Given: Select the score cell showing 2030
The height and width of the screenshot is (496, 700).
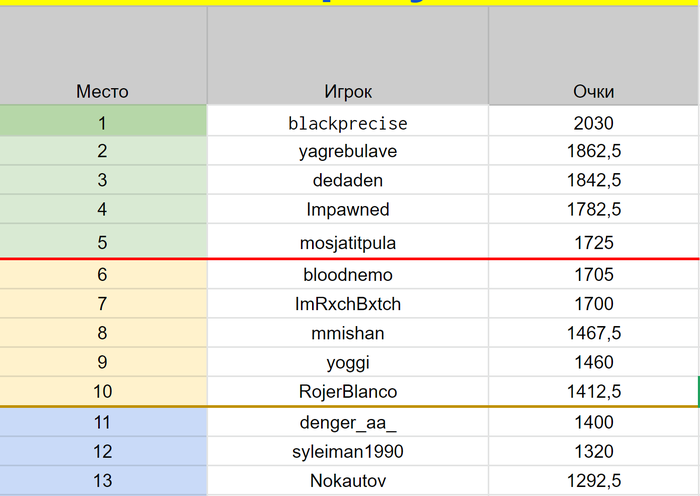Looking at the screenshot, I should 593,121.
